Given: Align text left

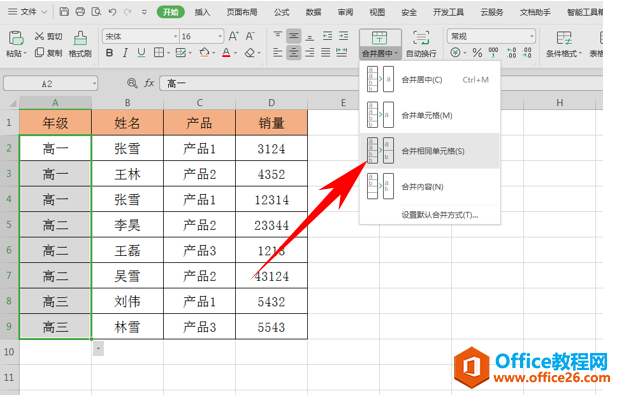Looking at the screenshot, I should pyautogui.click(x=277, y=52).
